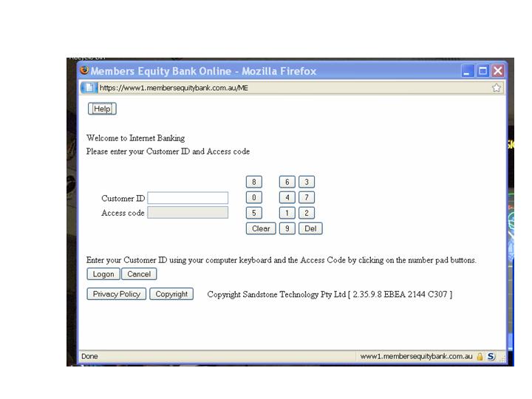Open the Copyright notice
The height and width of the screenshot is (399, 532).
[171, 294]
